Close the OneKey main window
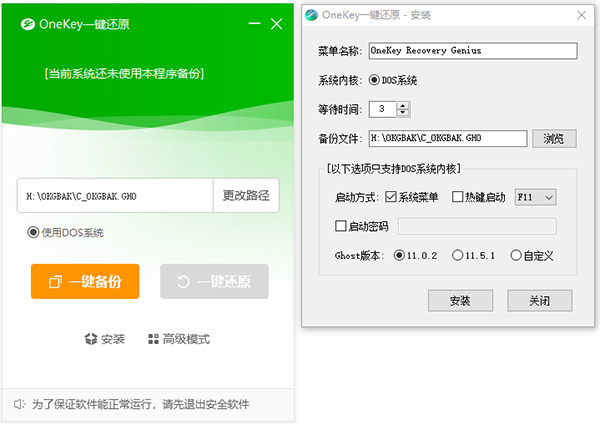 277,24
